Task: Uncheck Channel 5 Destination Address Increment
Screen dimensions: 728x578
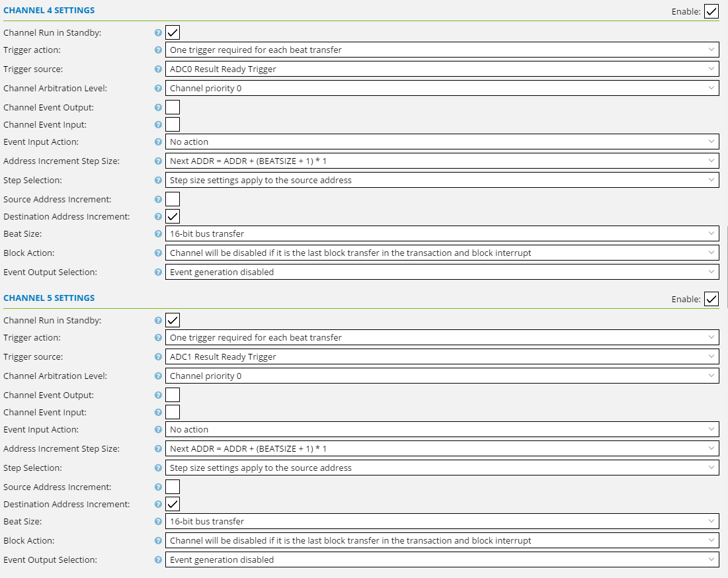Action: click(173, 504)
